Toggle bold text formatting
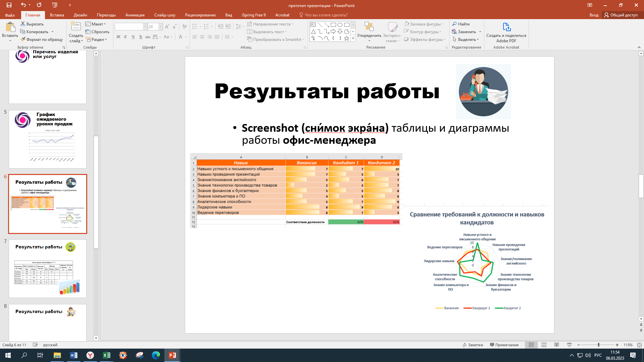 pyautogui.click(x=118, y=37)
